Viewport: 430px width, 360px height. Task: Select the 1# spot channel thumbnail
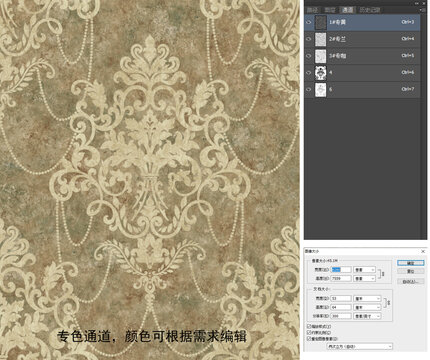tap(320, 22)
